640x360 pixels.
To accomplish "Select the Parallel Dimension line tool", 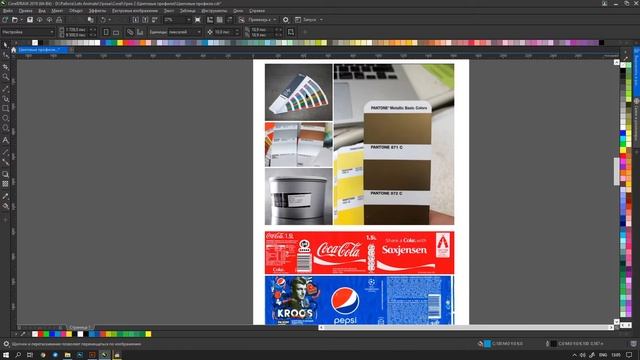I will click(5, 152).
